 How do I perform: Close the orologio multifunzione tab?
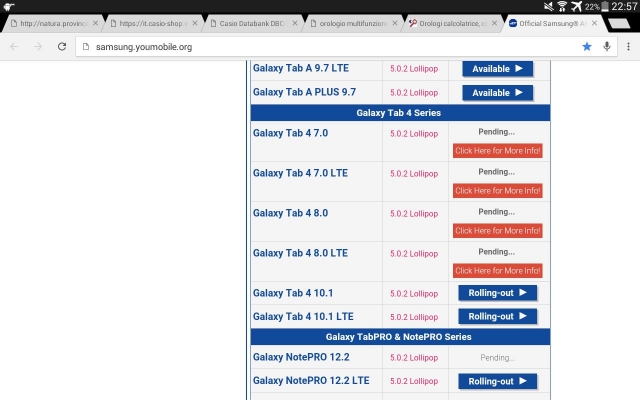tap(395, 23)
